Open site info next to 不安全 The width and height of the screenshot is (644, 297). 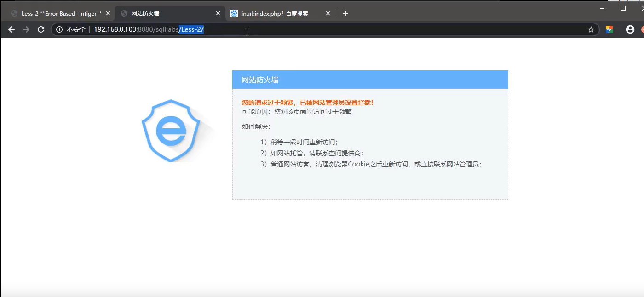[59, 29]
